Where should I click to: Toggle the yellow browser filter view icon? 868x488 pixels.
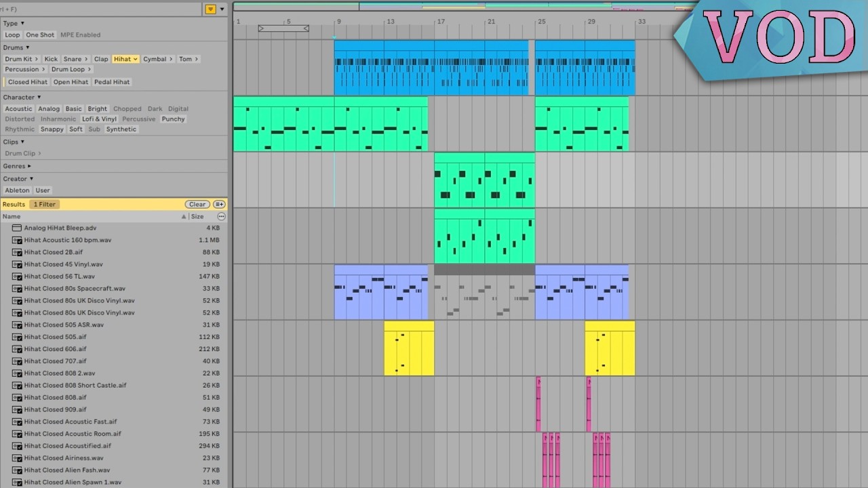[x=211, y=9]
